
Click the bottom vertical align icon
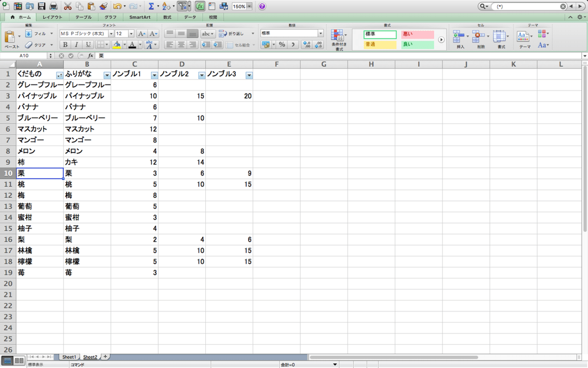(192, 33)
